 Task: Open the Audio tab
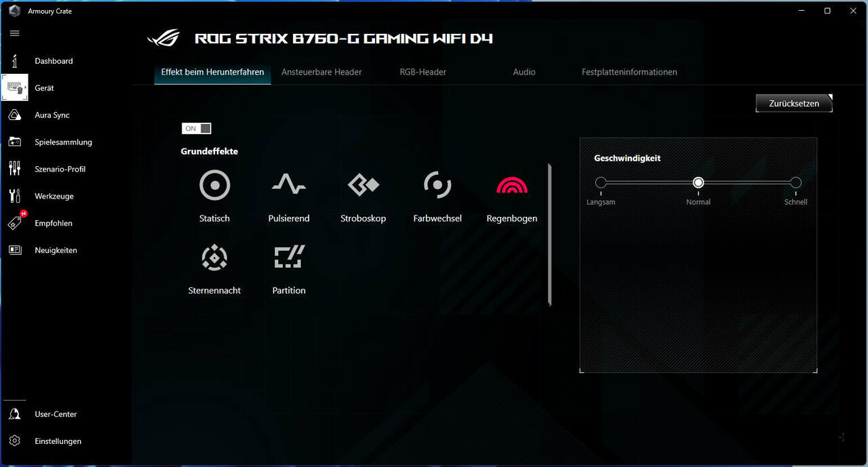click(524, 72)
